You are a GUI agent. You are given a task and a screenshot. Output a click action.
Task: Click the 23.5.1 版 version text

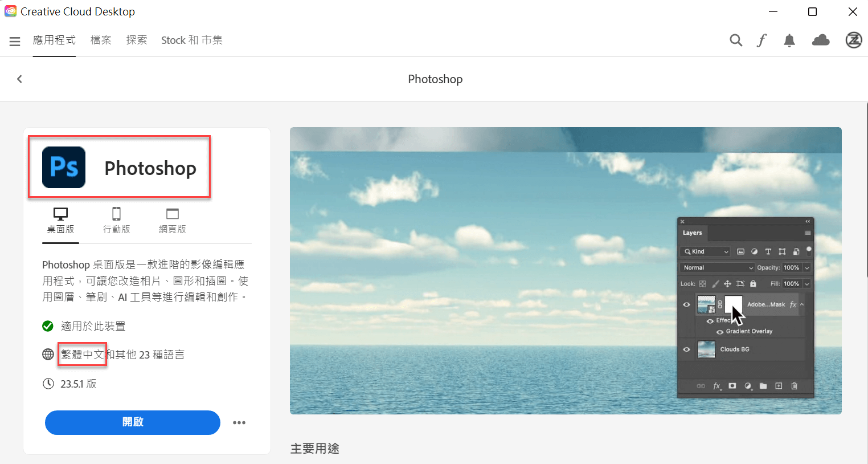coord(79,384)
